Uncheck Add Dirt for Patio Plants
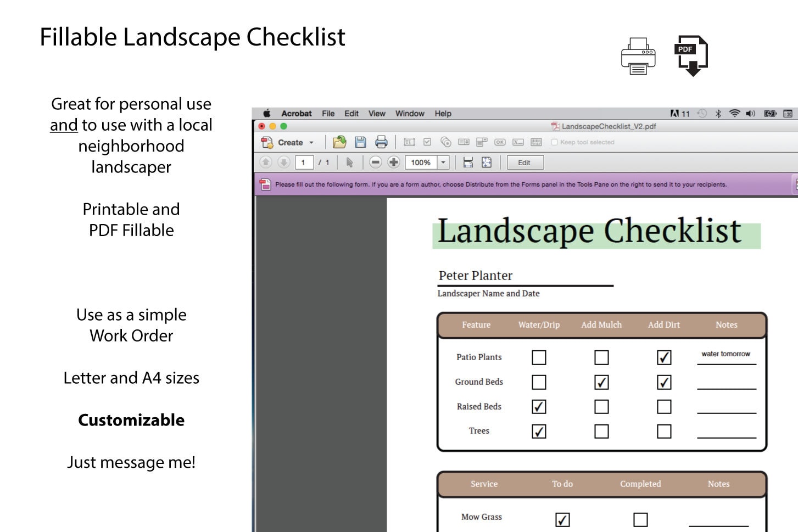 [x=663, y=357]
